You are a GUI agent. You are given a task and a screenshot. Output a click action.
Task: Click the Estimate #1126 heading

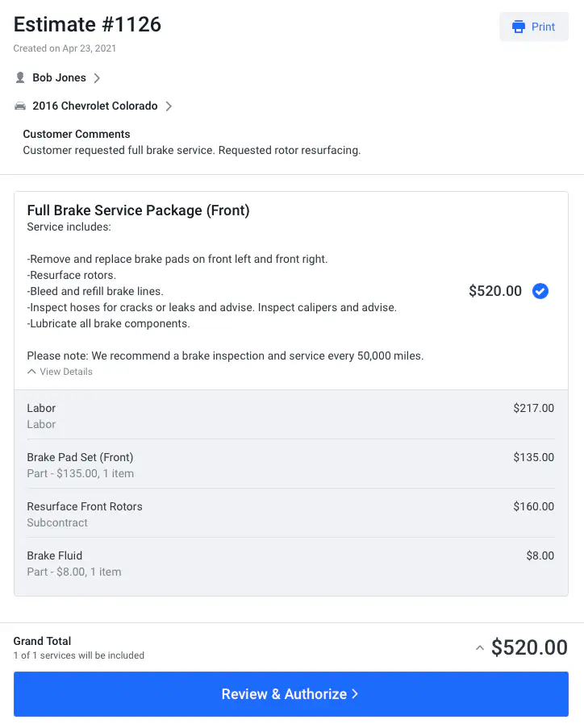pyautogui.click(x=87, y=24)
